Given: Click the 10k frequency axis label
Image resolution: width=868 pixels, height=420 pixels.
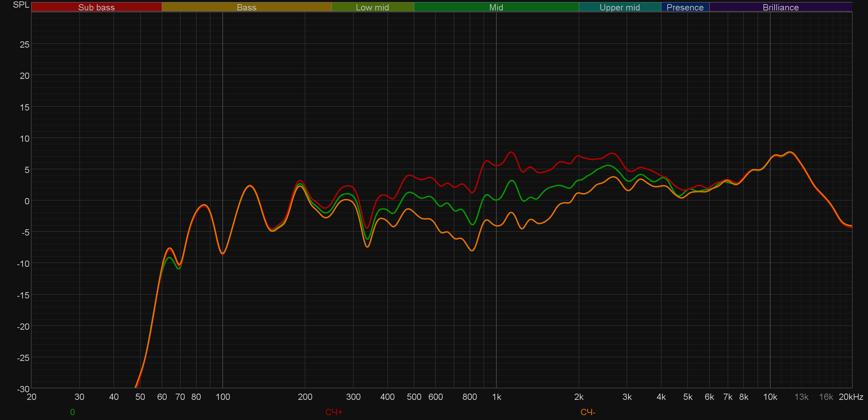Looking at the screenshot, I should pyautogui.click(x=770, y=397).
